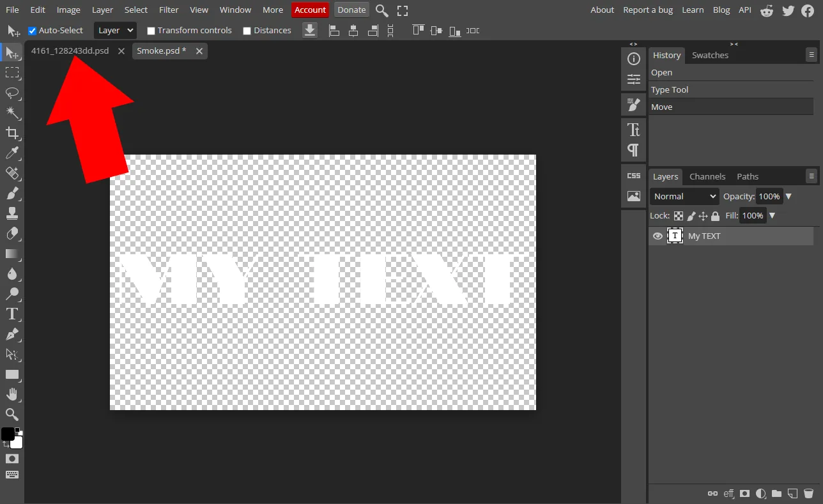This screenshot has height=504, width=823.
Task: Enable Transform controls checkbox
Action: (x=151, y=31)
